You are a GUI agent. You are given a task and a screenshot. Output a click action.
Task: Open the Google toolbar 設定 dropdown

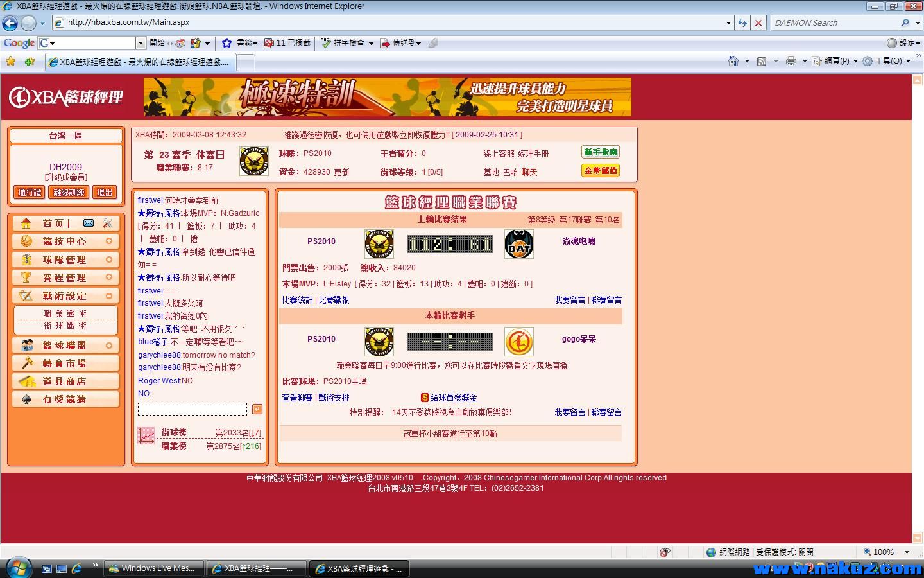point(904,43)
